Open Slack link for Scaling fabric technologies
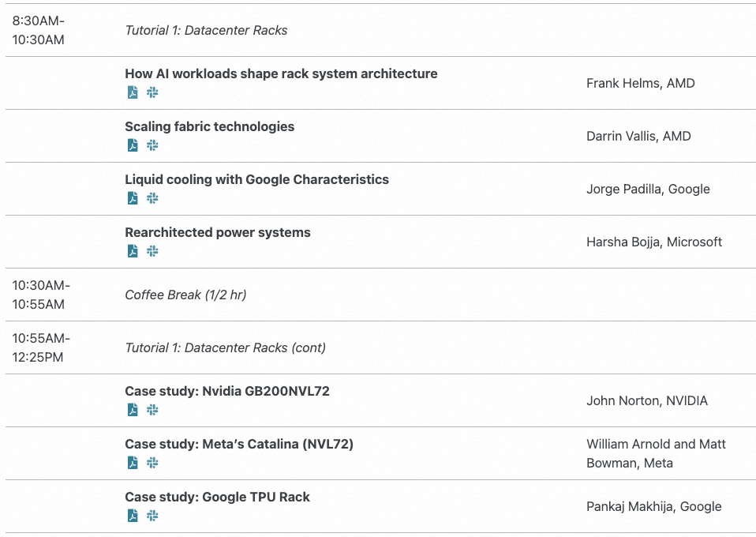Screen dimensions: 756x537 (x=152, y=145)
